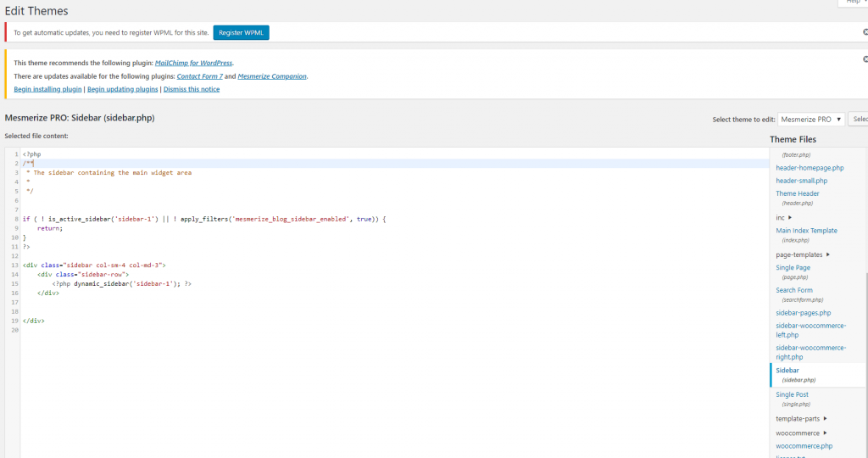The image size is (868, 458).
Task: Dismiss the WPML registration notice
Action: (x=865, y=32)
